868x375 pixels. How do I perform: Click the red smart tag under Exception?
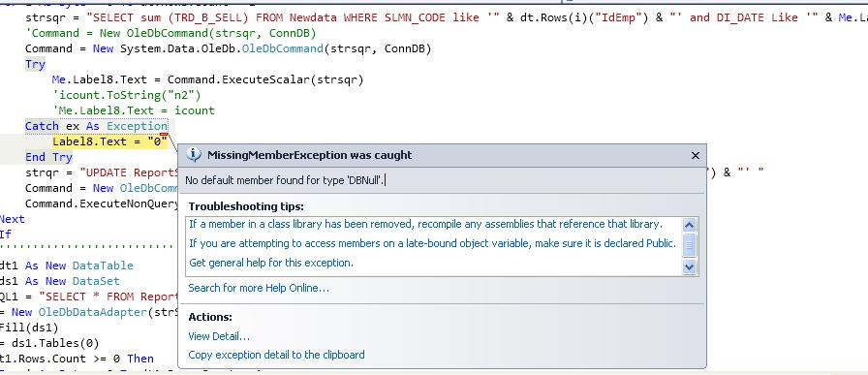[164, 134]
